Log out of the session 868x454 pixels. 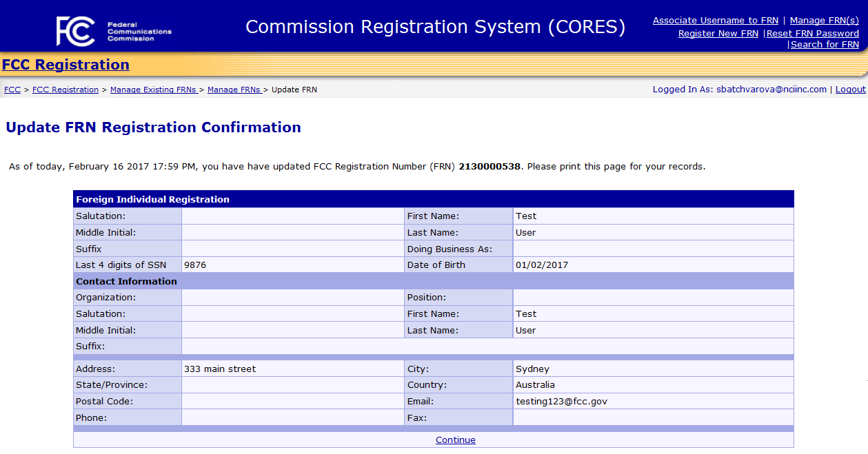pos(850,90)
